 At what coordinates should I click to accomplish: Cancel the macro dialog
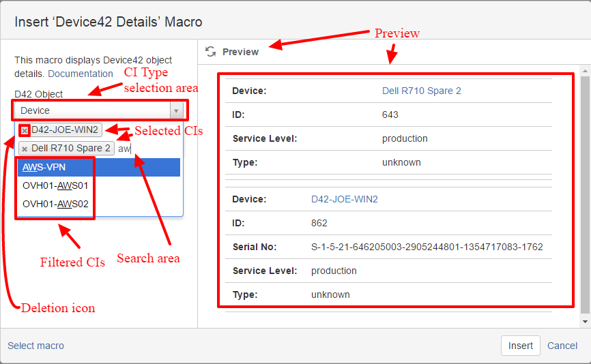tap(562, 346)
